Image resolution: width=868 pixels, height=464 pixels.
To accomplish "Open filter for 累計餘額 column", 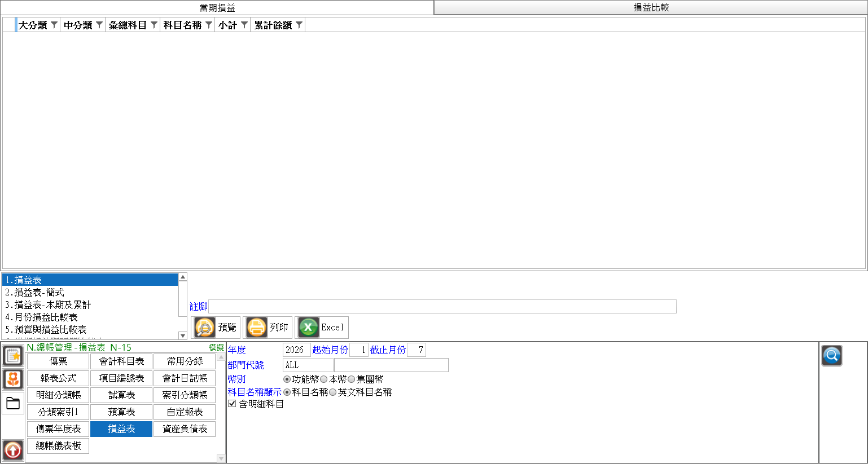I will [299, 25].
